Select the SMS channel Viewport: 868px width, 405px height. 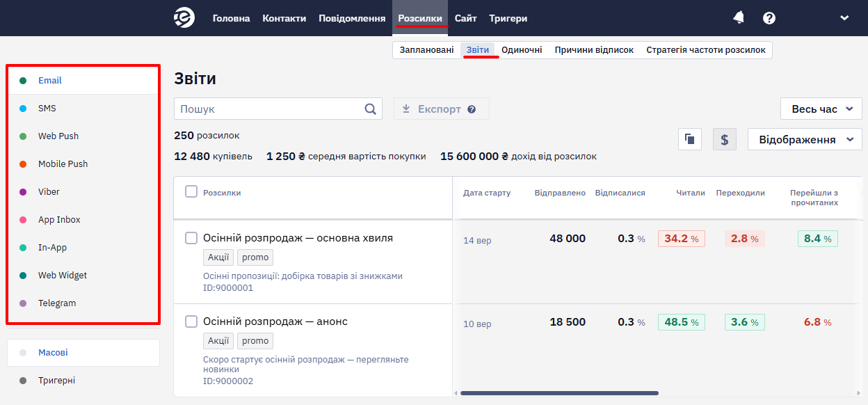83,109
